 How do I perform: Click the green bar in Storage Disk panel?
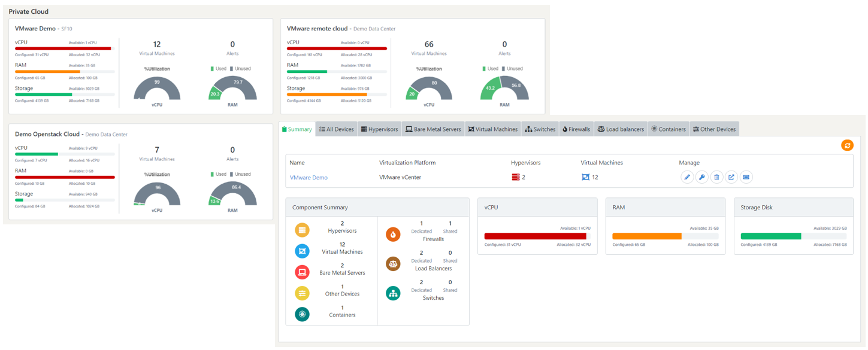tap(771, 236)
